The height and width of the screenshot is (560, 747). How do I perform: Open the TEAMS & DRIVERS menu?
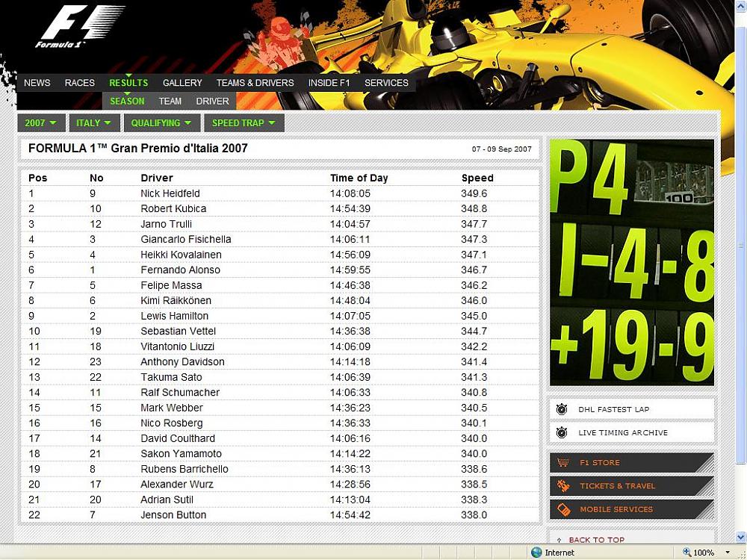tap(255, 83)
